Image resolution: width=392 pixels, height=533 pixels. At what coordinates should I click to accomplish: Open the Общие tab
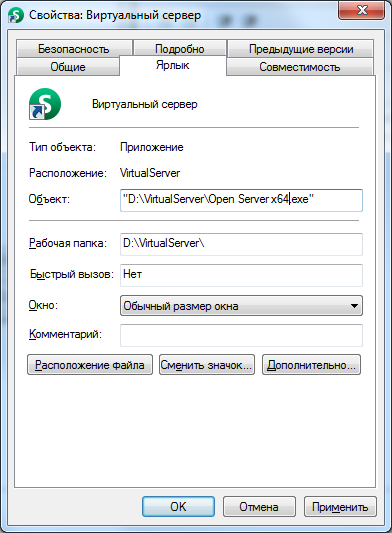pos(68,67)
